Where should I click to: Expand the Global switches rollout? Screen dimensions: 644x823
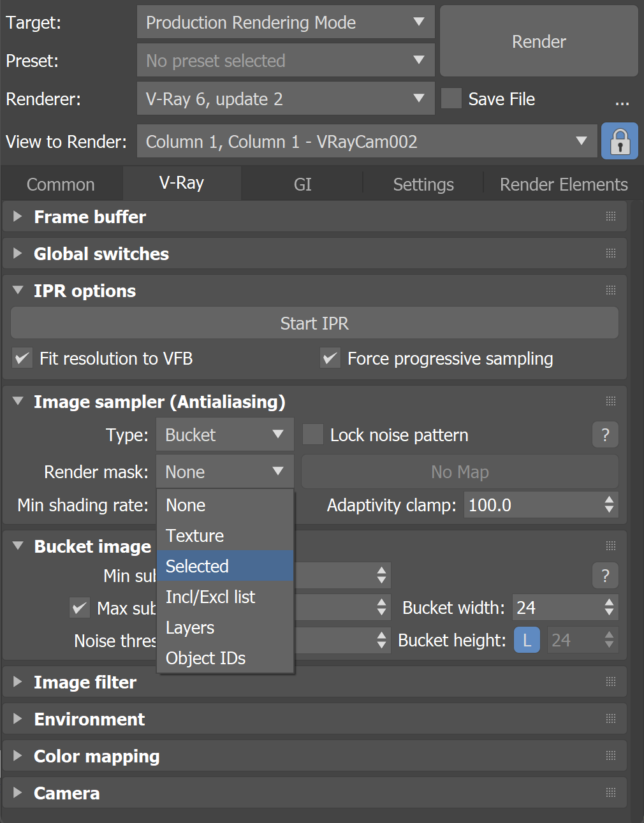pos(17,253)
